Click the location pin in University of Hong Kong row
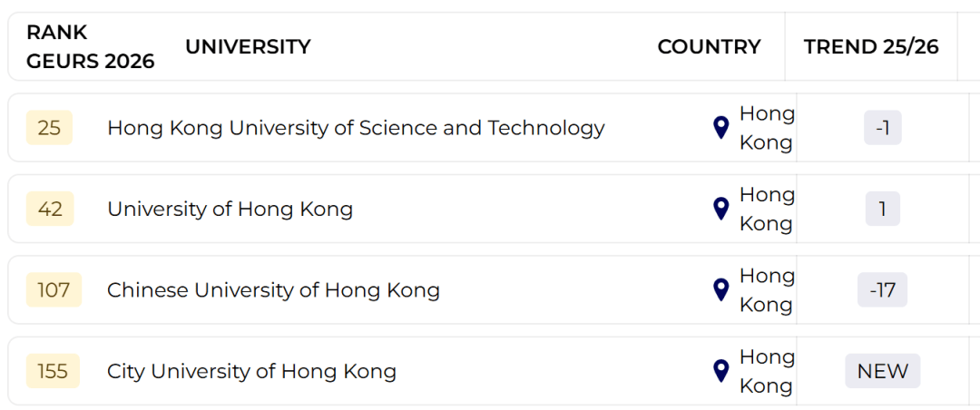The image size is (980, 410). [x=721, y=209]
